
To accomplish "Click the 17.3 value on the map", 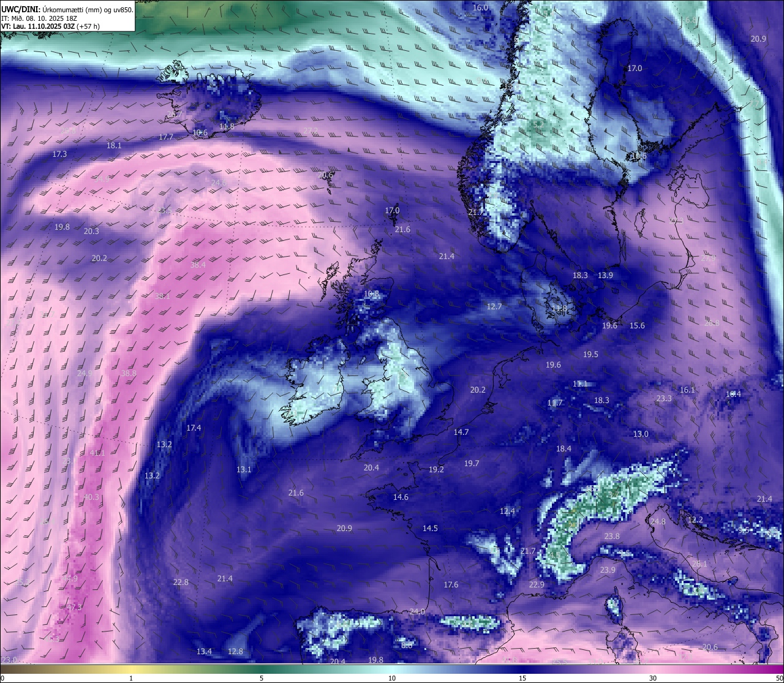I will tap(59, 154).
